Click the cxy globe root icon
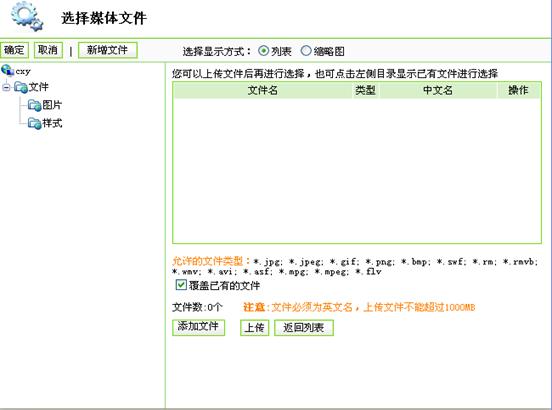Image resolution: width=552 pixels, height=410 pixels. point(7,70)
